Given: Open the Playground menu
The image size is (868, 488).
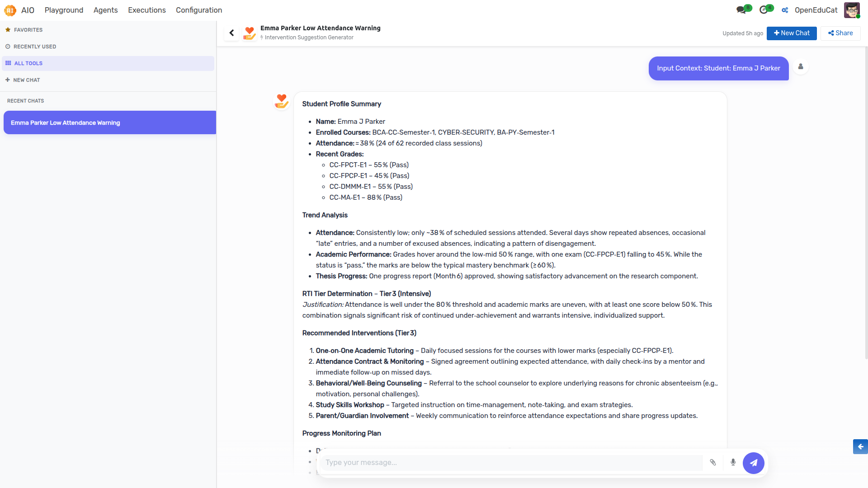Looking at the screenshot, I should click(x=64, y=10).
